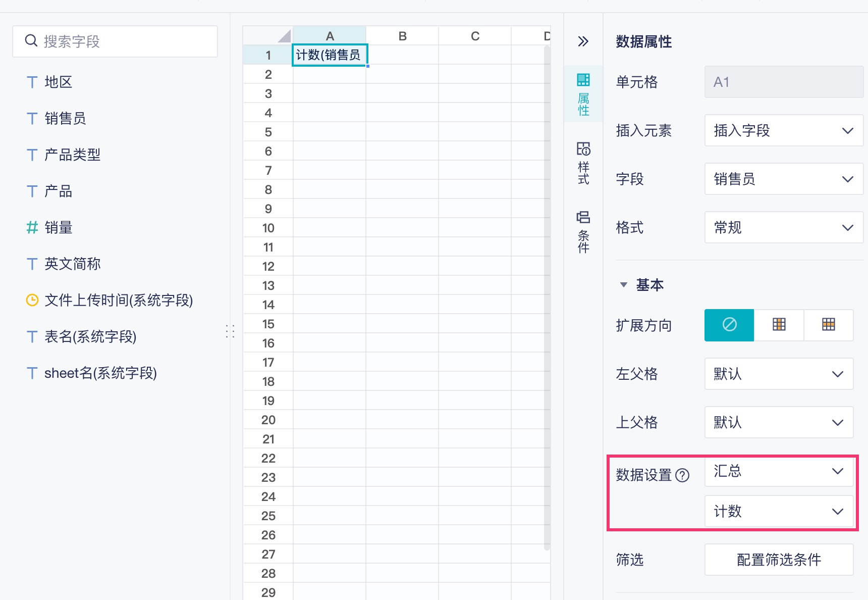
Task: Open the 字段 dropdown showing 销售员
Action: click(x=783, y=179)
